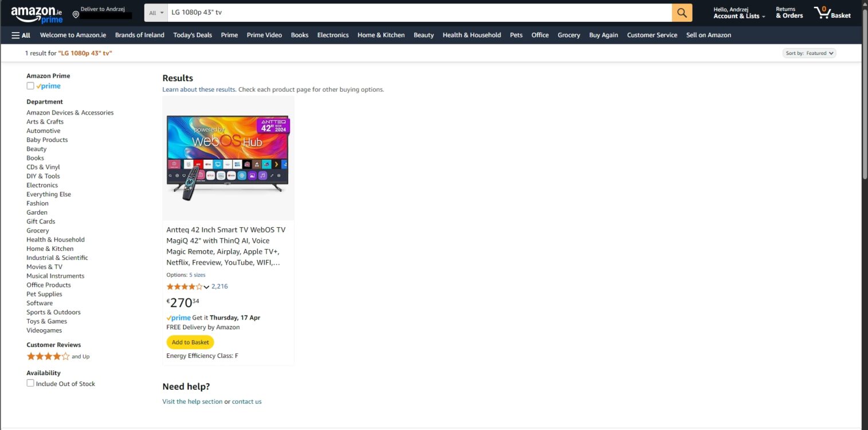The height and width of the screenshot is (430, 868).
Task: Open Sell on Amazon navigation item
Action: click(709, 35)
